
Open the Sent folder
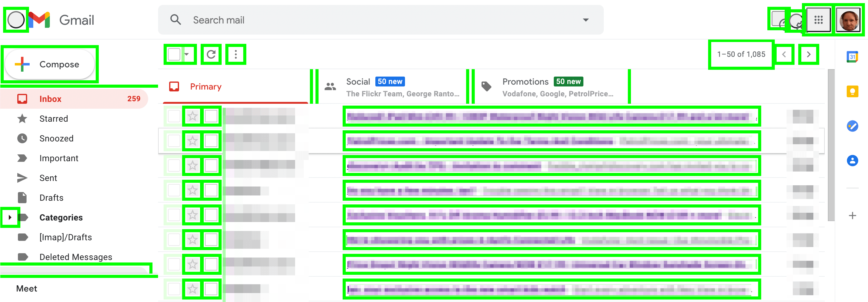(74, 178)
